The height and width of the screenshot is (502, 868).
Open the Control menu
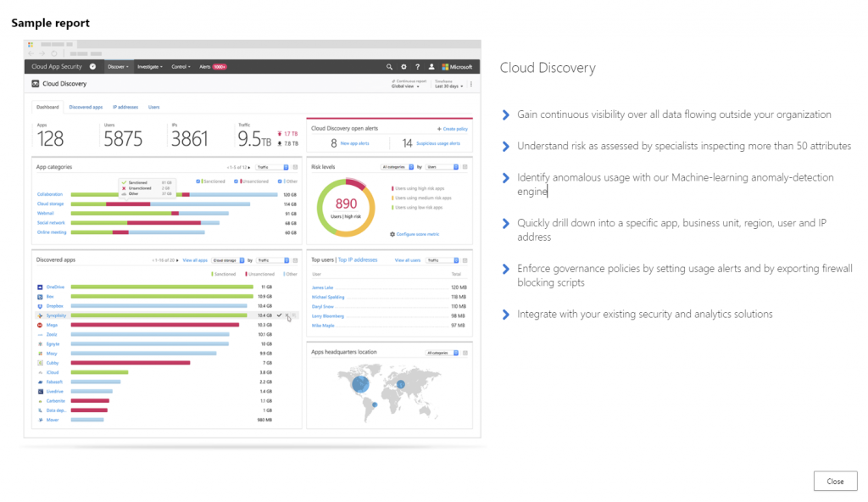pos(181,66)
